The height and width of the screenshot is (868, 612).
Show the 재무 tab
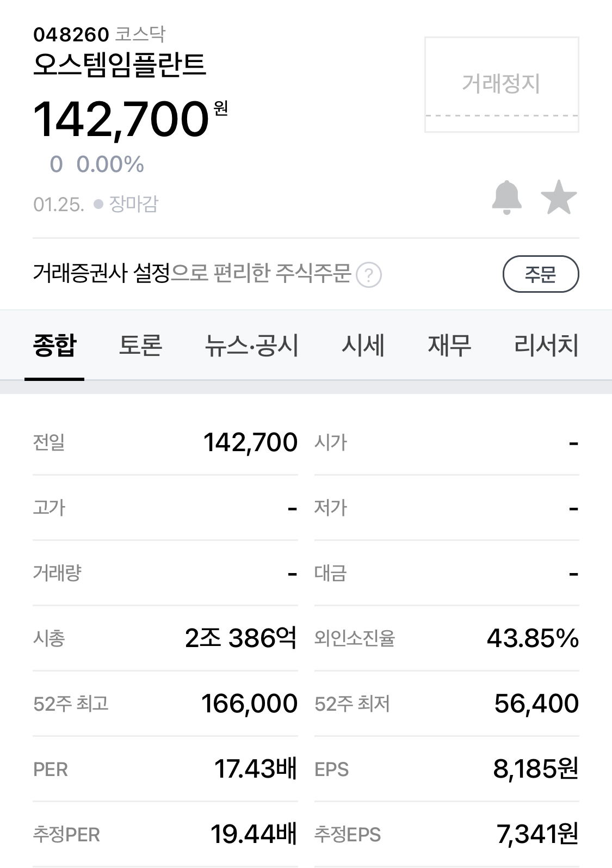click(449, 346)
